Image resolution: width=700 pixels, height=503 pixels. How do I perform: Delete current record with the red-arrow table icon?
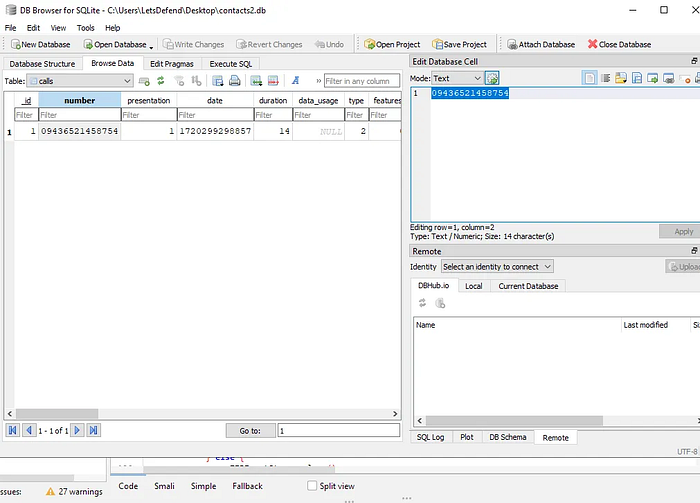point(273,81)
